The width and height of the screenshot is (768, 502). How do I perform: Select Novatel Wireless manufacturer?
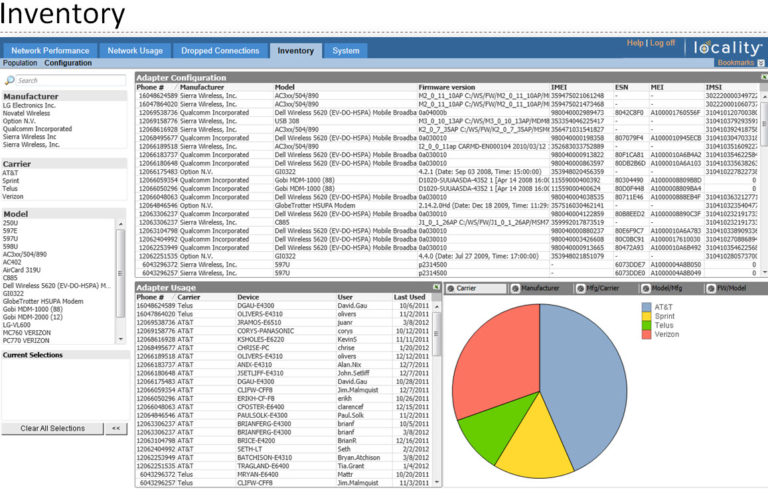[26, 113]
